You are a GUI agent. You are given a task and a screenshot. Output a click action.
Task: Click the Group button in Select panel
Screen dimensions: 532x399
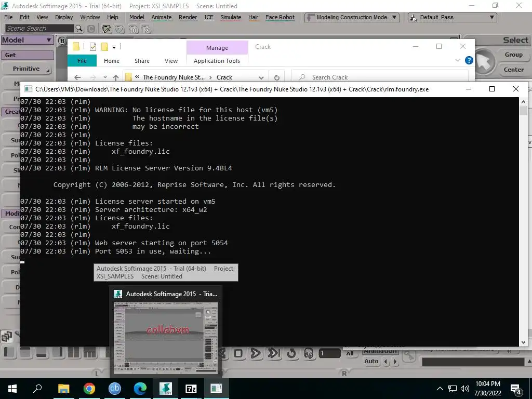[513, 55]
